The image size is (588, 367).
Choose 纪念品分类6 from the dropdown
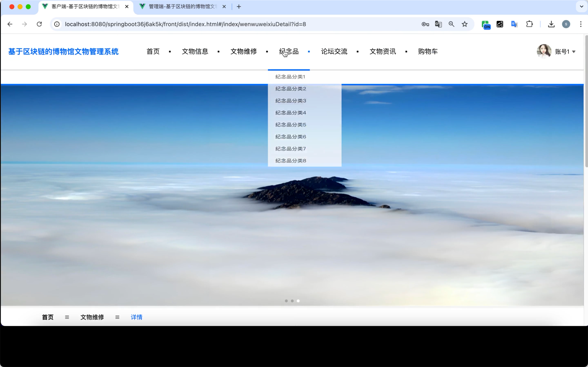coord(305,137)
